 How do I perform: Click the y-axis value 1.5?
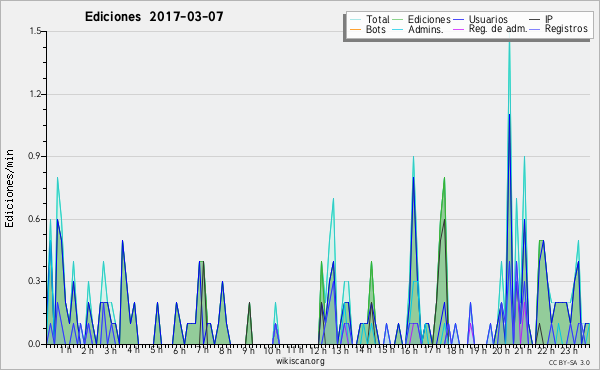pyautogui.click(x=35, y=31)
